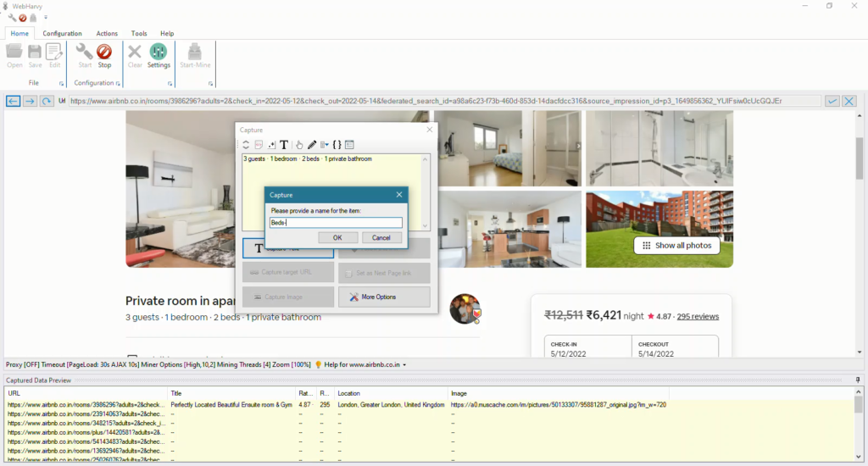Pin the Captured Data Preview panel

858,380
